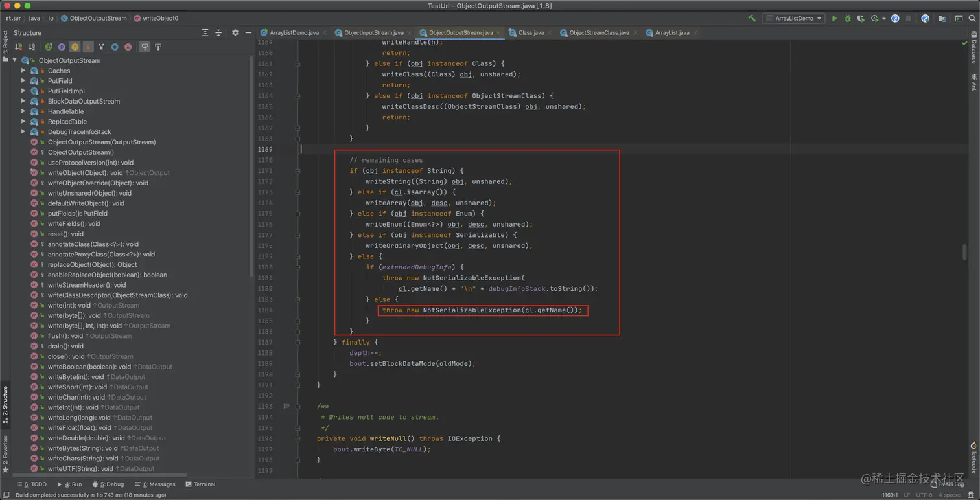
Task: Open the leetcode side panel
Action: click(974, 457)
